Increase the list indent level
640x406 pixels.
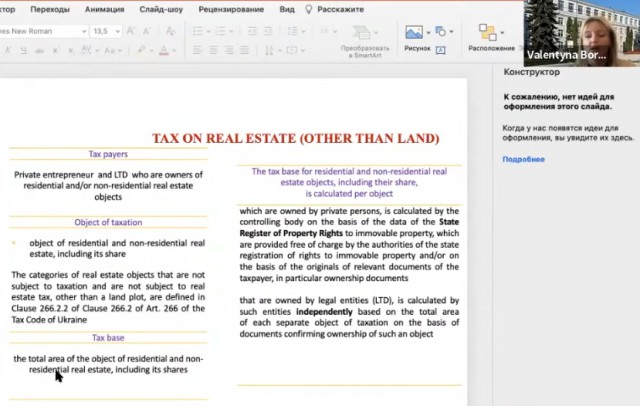click(x=268, y=31)
